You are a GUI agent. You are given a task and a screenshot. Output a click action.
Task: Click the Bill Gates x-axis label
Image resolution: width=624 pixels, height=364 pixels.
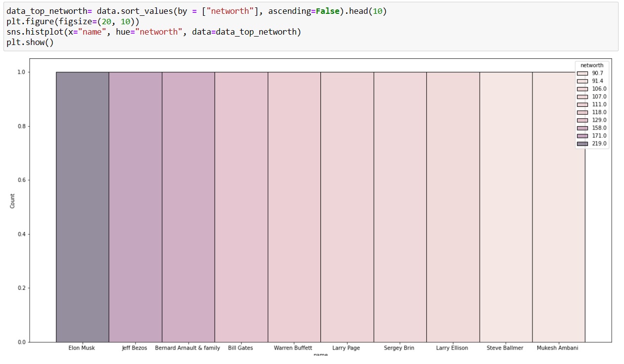tap(240, 348)
